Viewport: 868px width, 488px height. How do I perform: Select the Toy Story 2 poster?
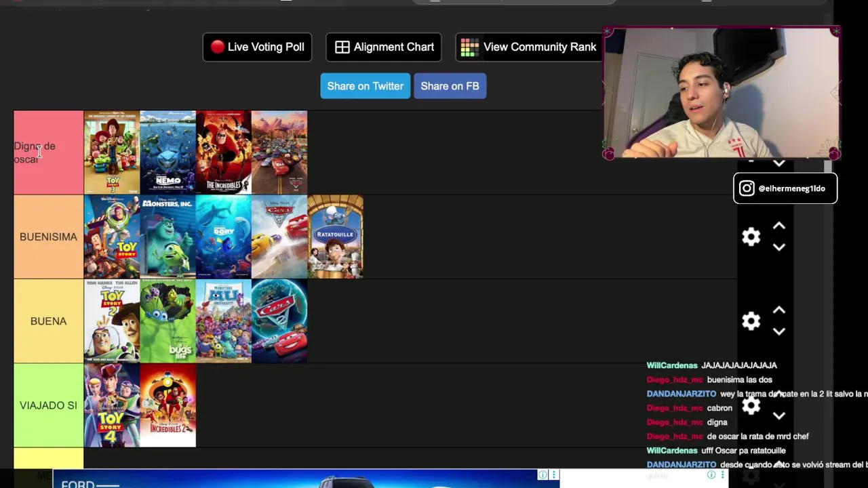pos(112,321)
